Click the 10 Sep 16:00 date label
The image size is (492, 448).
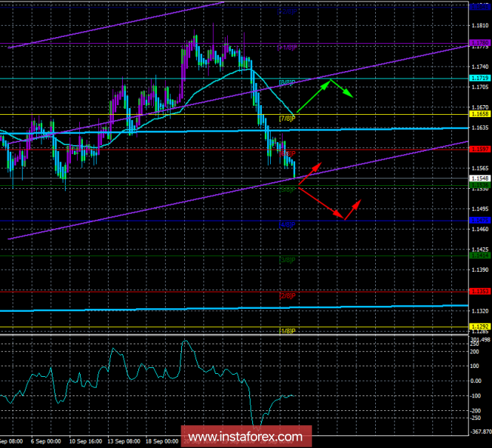point(85,441)
